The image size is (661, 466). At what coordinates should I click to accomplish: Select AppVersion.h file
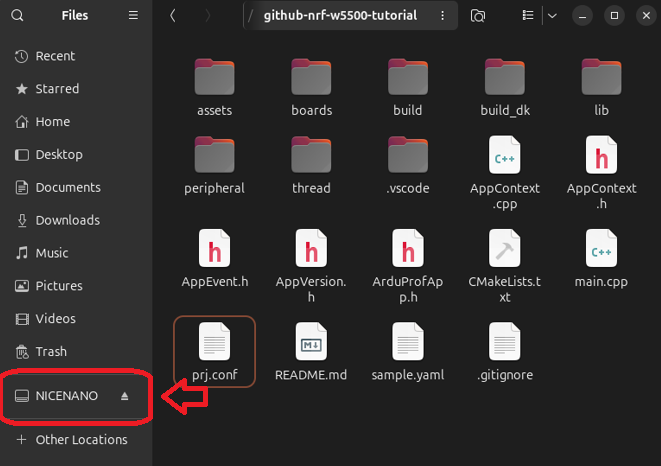(312, 266)
